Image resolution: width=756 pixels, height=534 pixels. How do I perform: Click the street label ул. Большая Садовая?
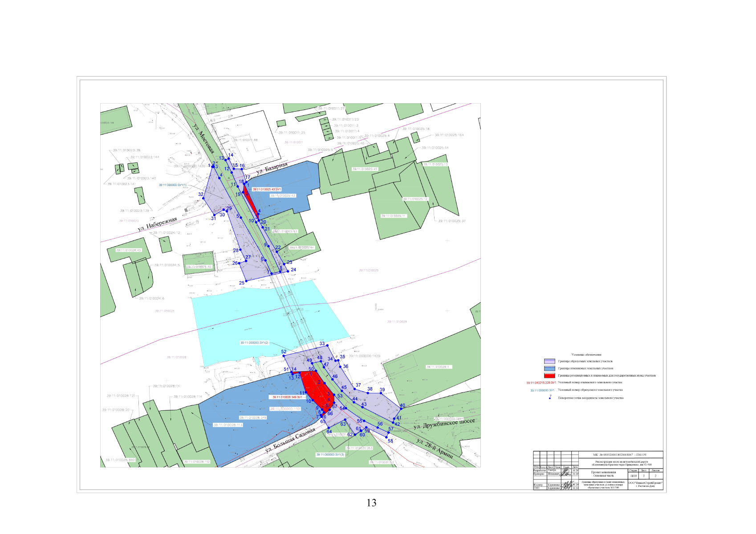(290, 440)
